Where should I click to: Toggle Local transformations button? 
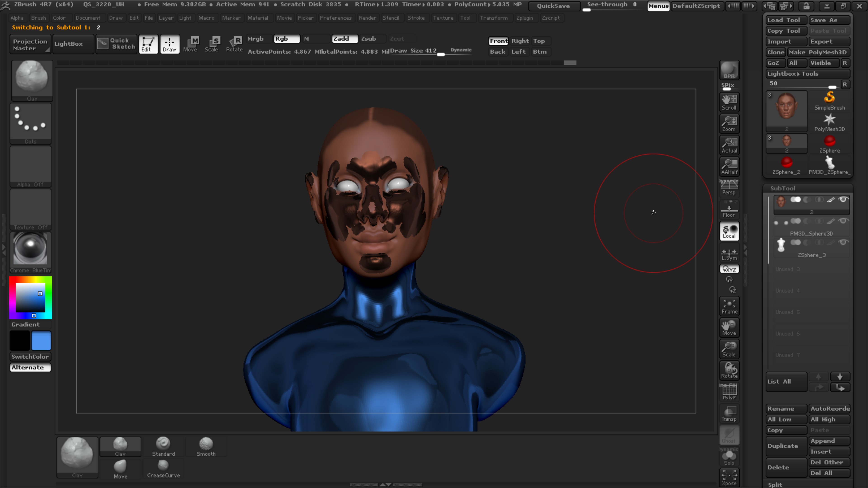point(729,231)
